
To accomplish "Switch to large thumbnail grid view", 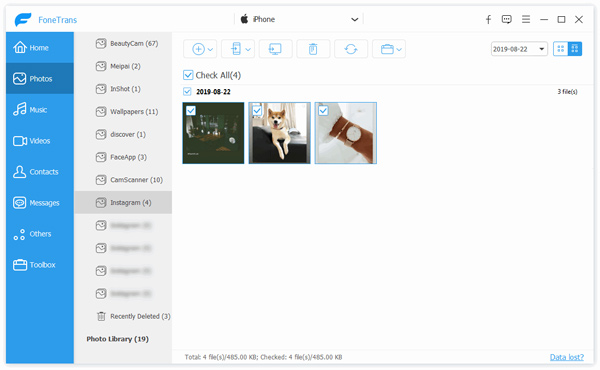I will [575, 49].
